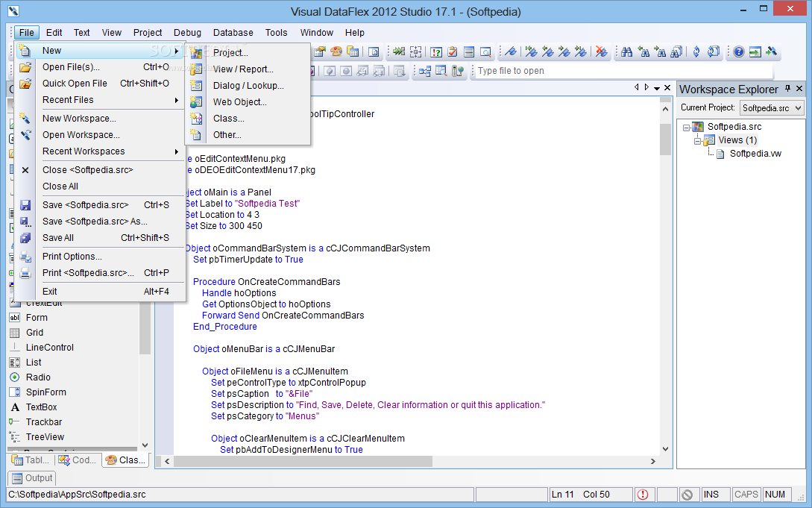Select the LineControl item in the class palette
The height and width of the screenshot is (508, 812).
tap(50, 348)
